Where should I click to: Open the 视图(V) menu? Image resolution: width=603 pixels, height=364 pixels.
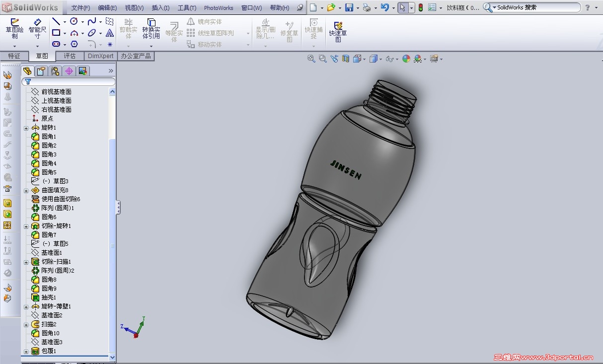pos(134,8)
